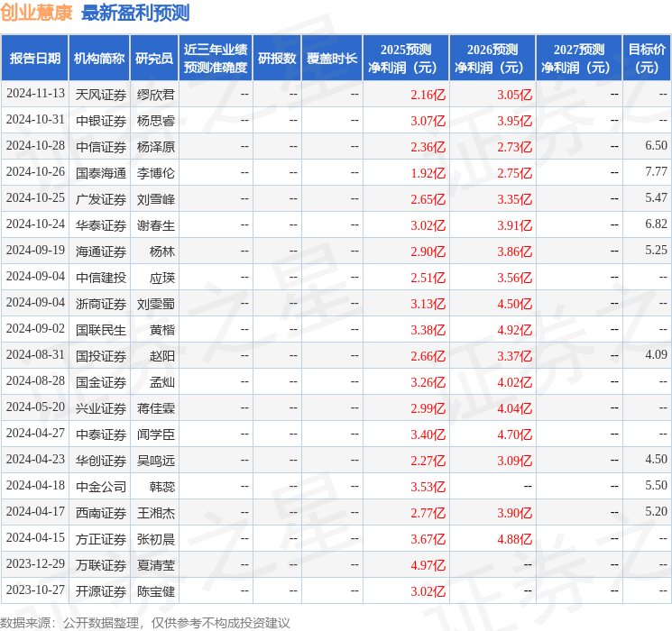Select 国联民生 institution cell
The image size is (672, 631).
tap(101, 330)
